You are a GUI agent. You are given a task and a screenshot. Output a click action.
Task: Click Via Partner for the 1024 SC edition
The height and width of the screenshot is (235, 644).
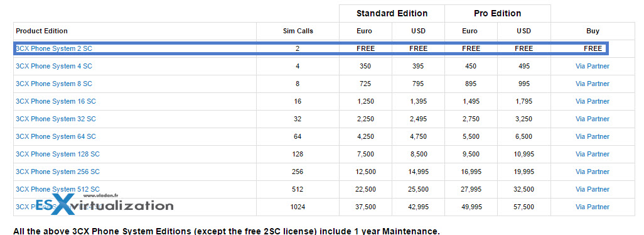click(593, 207)
